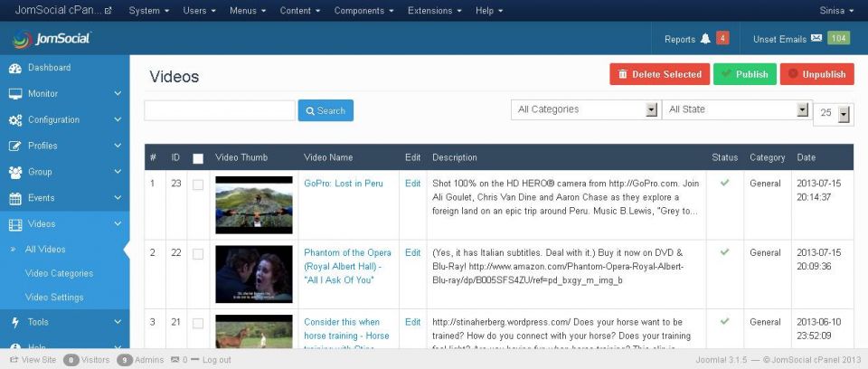Screen dimensions: 868x369
Task: Expand the Configuration sidebar chevron
Action: (x=118, y=119)
